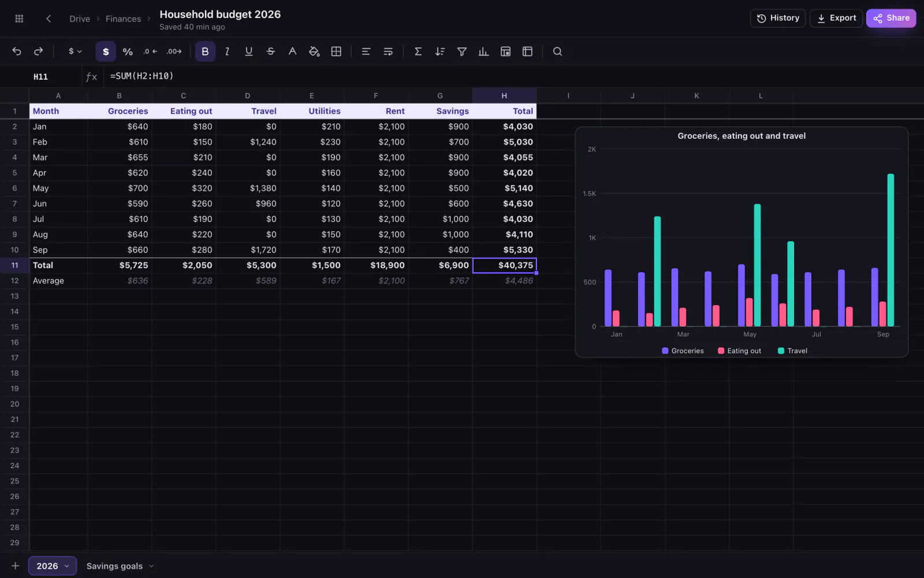924x578 pixels.
Task: Switch to the Savings goals sheet
Action: tap(114, 566)
